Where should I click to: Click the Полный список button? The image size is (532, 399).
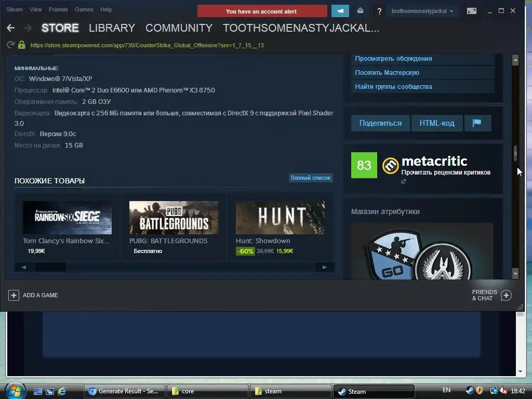tap(311, 178)
